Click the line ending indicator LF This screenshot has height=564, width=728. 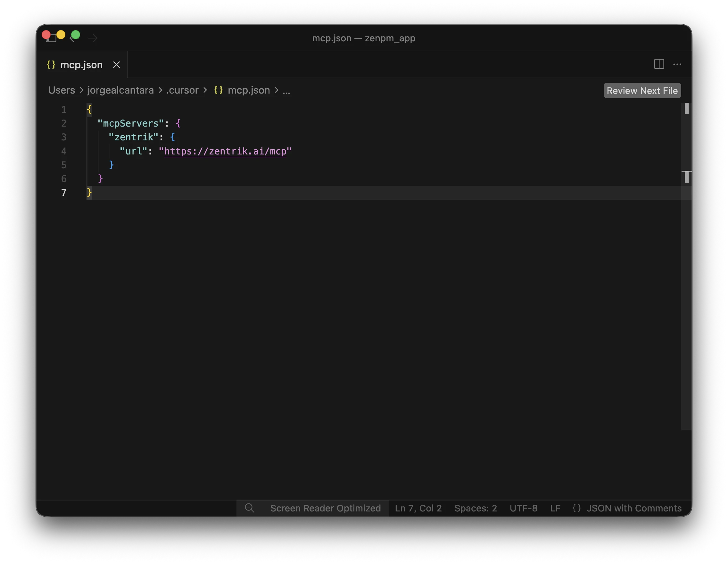pyautogui.click(x=555, y=508)
